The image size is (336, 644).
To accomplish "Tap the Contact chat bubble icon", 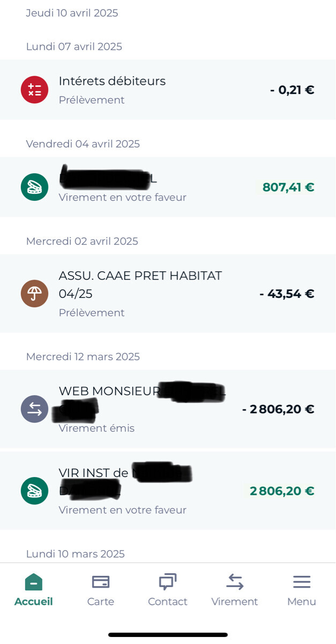I will point(168,582).
